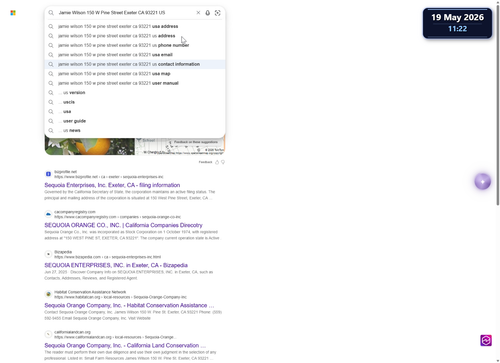Start voice search with the microphone icon
Viewport: 500px width, 363px height.
pyautogui.click(x=208, y=13)
